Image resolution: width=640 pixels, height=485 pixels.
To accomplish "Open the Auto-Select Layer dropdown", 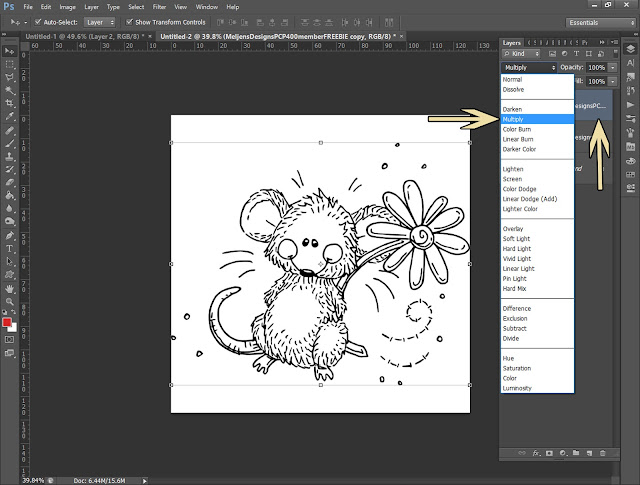I will 98,21.
